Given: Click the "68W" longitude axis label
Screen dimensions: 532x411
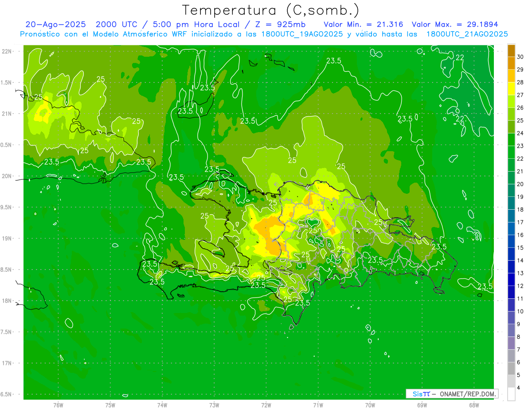Looking at the screenshot, I should 474,405.
